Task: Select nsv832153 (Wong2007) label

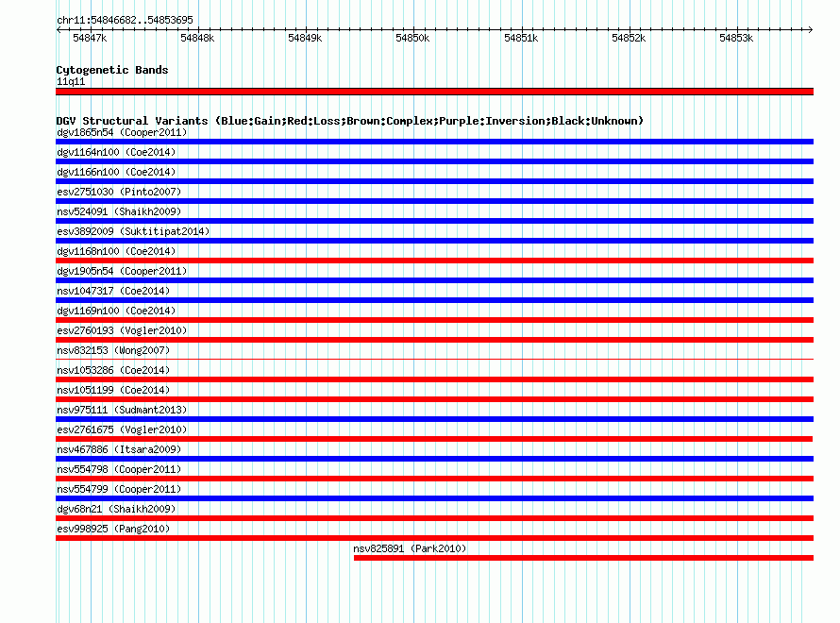Action: pyautogui.click(x=113, y=350)
